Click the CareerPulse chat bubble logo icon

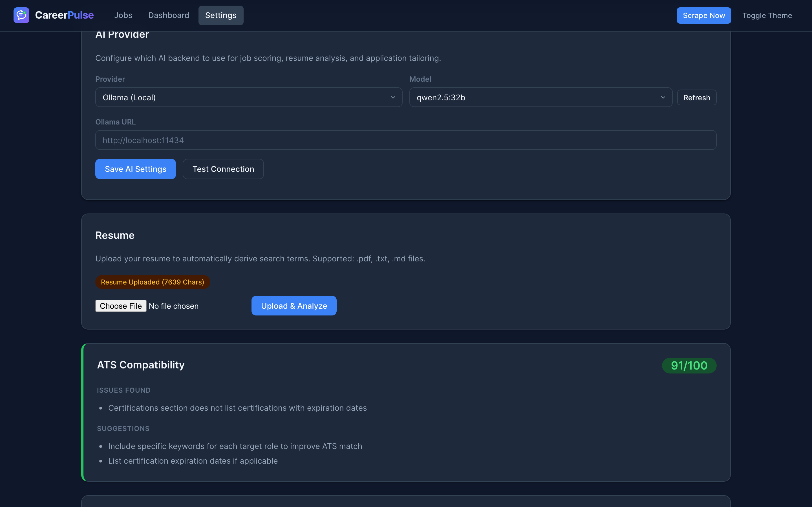[21, 15]
